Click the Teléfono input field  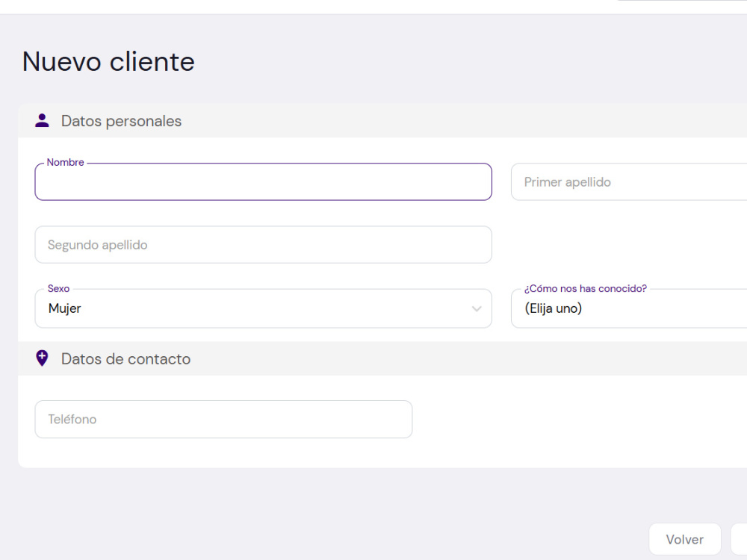(223, 420)
